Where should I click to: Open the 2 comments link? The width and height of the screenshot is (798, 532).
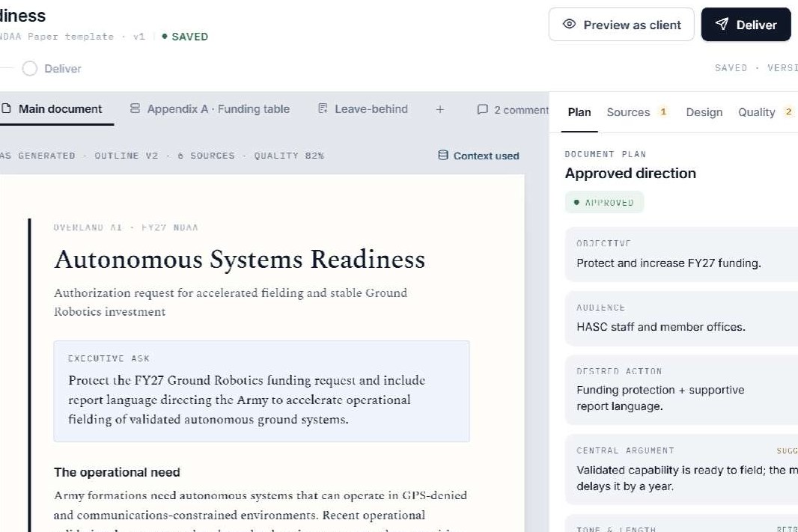coord(513,110)
